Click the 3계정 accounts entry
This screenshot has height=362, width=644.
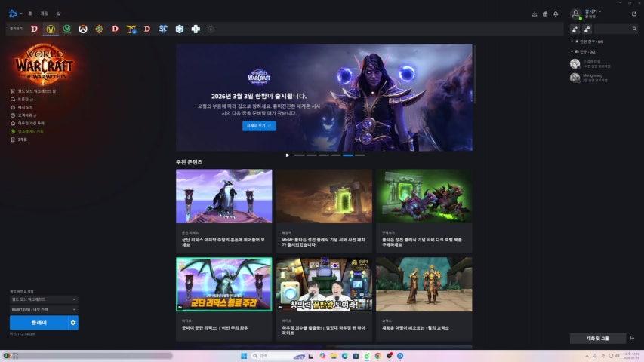click(x=19, y=140)
